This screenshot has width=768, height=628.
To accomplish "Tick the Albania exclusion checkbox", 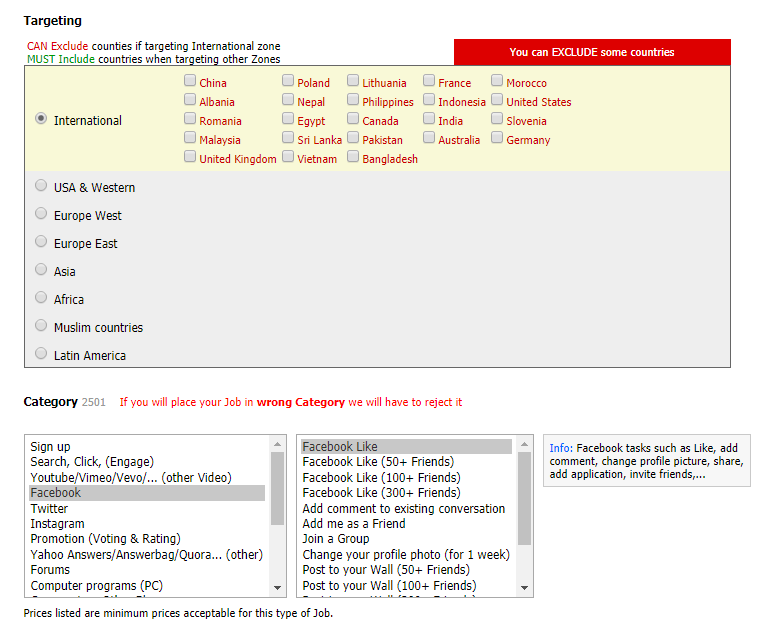I will 190,99.
